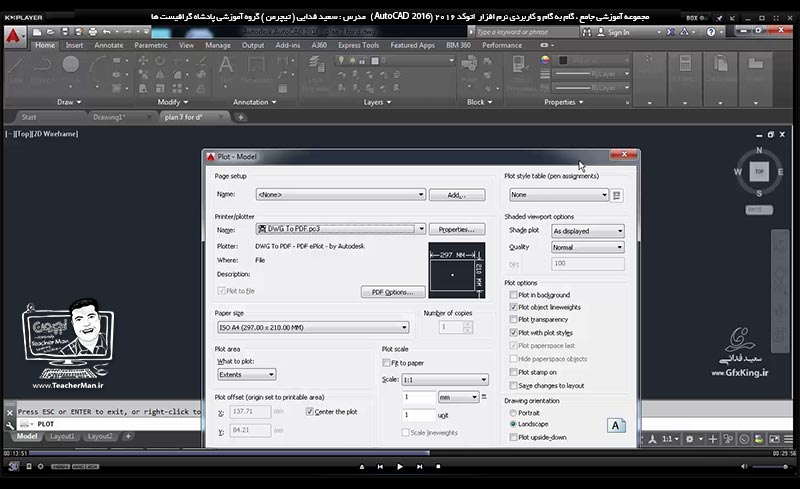Click the Undo arrow in quick access toolbar
Viewport: 800px width, 489px height.
point(107,32)
